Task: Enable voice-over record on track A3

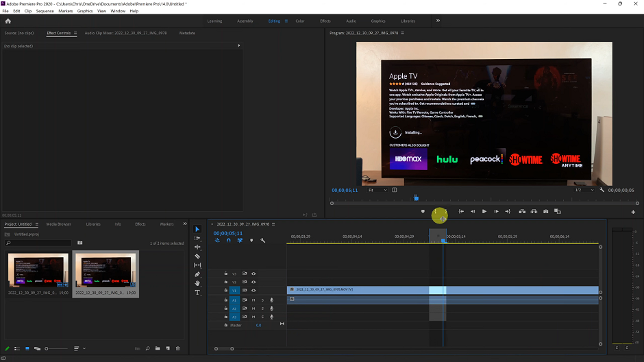Action: tap(271, 317)
